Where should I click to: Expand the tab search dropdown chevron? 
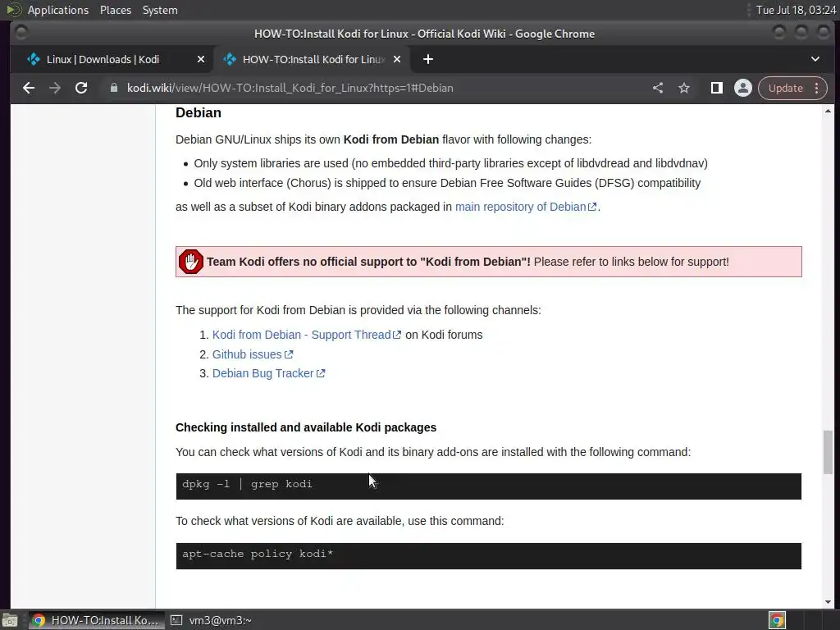(815, 59)
